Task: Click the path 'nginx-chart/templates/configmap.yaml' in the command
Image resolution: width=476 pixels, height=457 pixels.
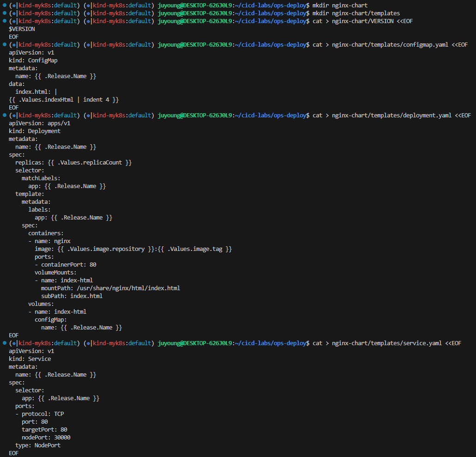Action: 390,45
